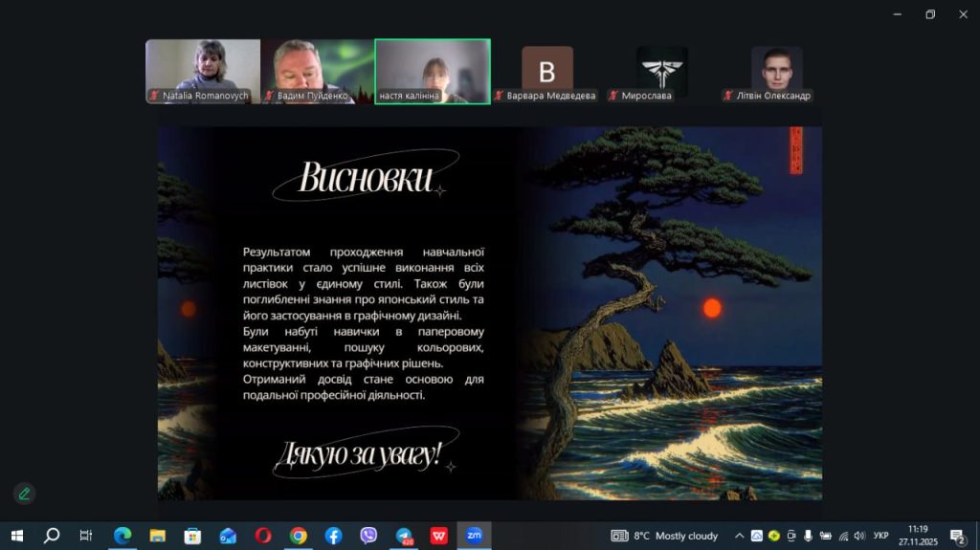Open the notification center with 2 alerts
This screenshot has height=550, width=980.
[x=957, y=536]
